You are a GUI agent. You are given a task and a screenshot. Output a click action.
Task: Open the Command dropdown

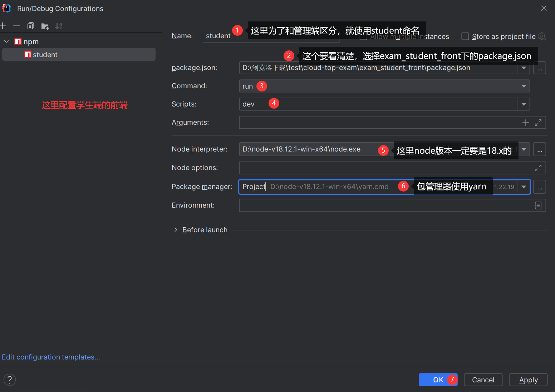[523, 86]
